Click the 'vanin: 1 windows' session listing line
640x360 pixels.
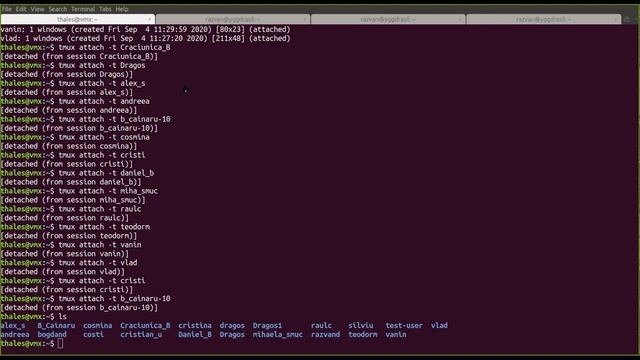tap(145, 29)
